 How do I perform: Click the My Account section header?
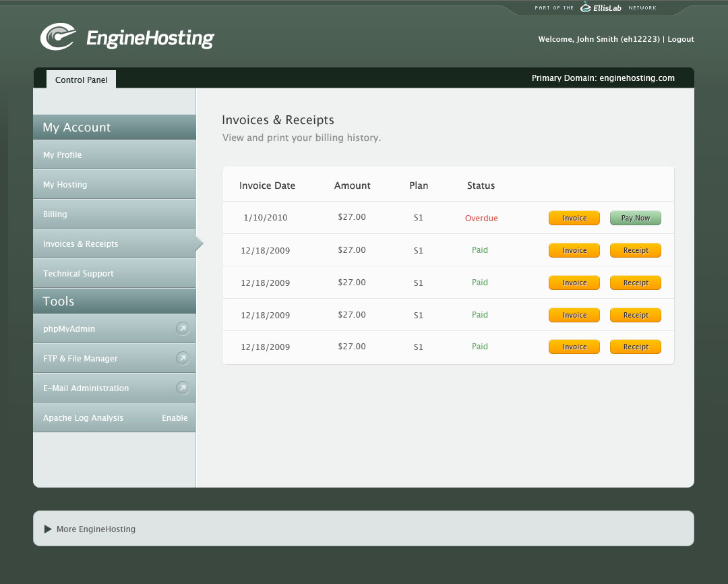(x=114, y=127)
